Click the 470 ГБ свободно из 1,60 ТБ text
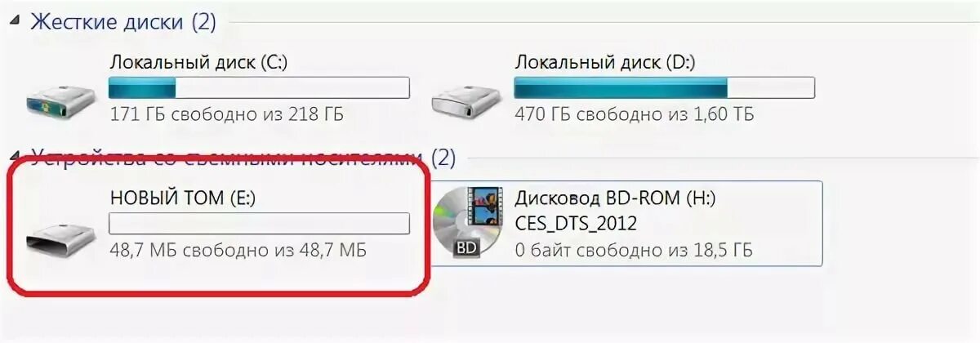 [x=635, y=114]
